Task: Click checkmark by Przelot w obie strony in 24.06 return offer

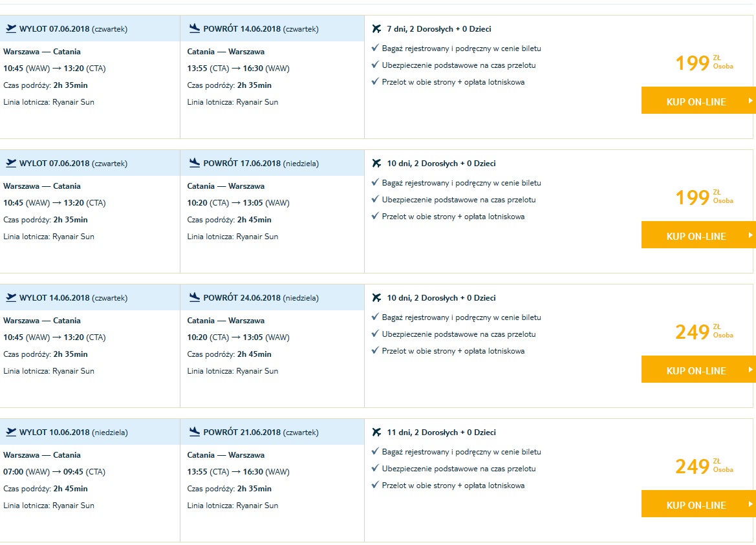Action: coord(375,350)
